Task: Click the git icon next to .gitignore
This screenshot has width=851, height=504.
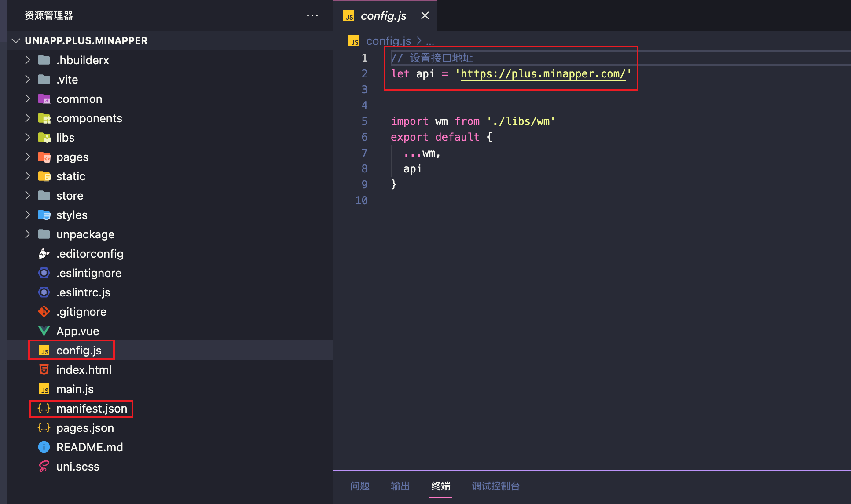Action: point(44,312)
